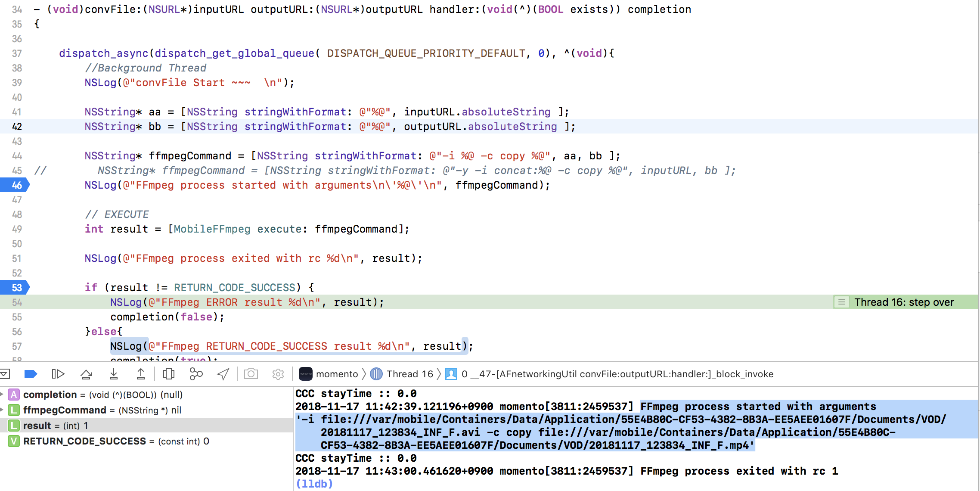This screenshot has width=980, height=491.
Task: Click MobileFFmpeg class name on line 49
Action: point(212,229)
